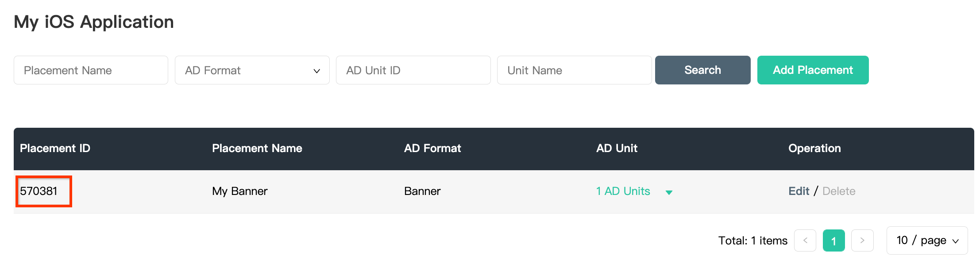This screenshot has width=980, height=267.
Task: Click the AD Unit column header
Action: pyautogui.click(x=617, y=149)
